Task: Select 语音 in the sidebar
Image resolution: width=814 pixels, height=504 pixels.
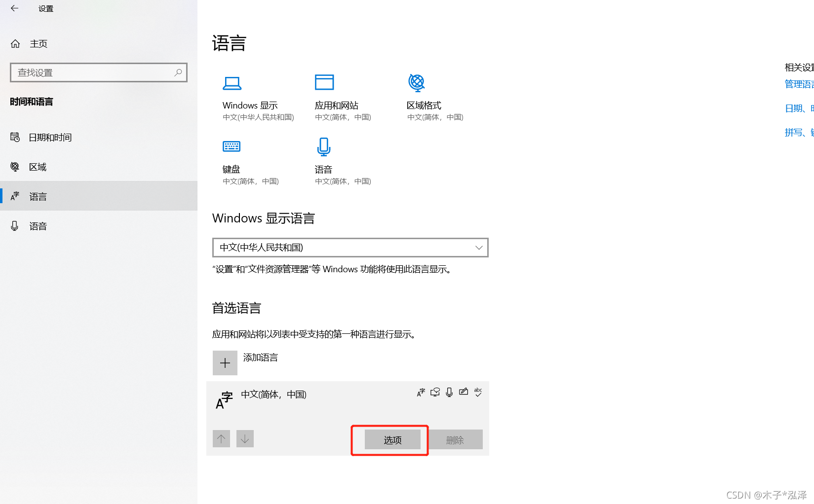Action: coord(38,226)
